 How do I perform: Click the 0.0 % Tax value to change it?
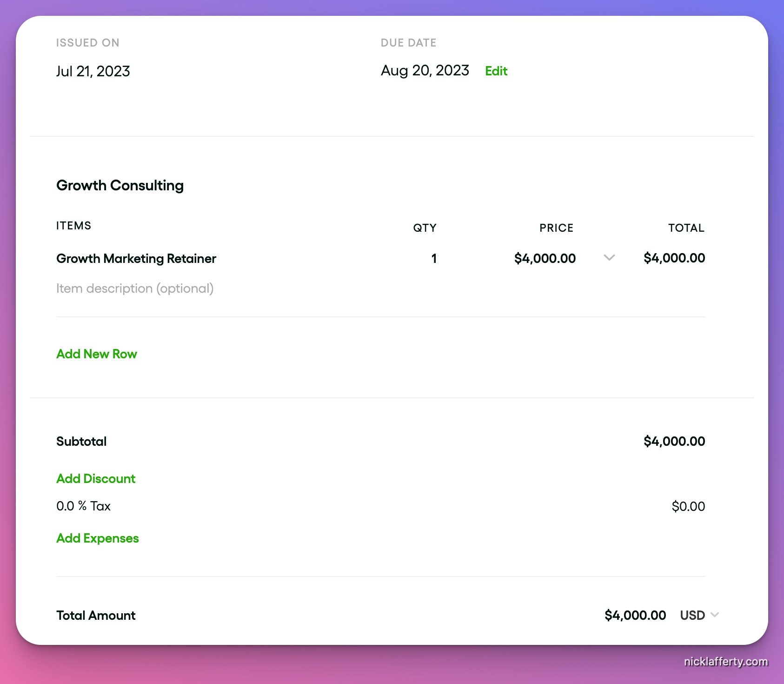[x=83, y=506]
